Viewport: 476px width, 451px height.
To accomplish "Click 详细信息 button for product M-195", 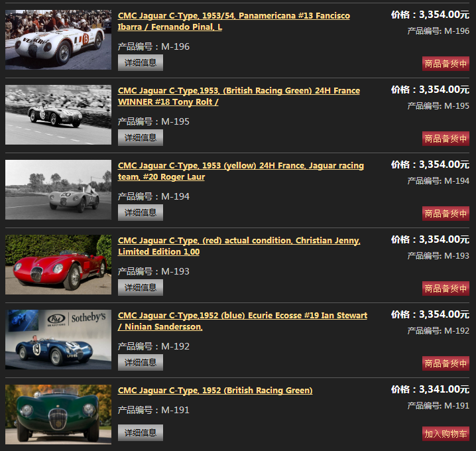I will click(x=141, y=137).
